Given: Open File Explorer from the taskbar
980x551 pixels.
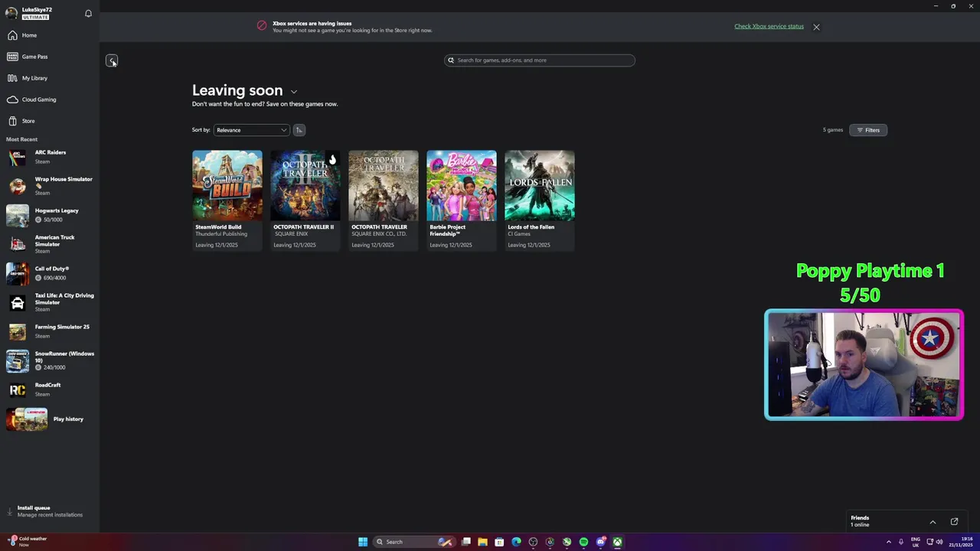Looking at the screenshot, I should (482, 542).
